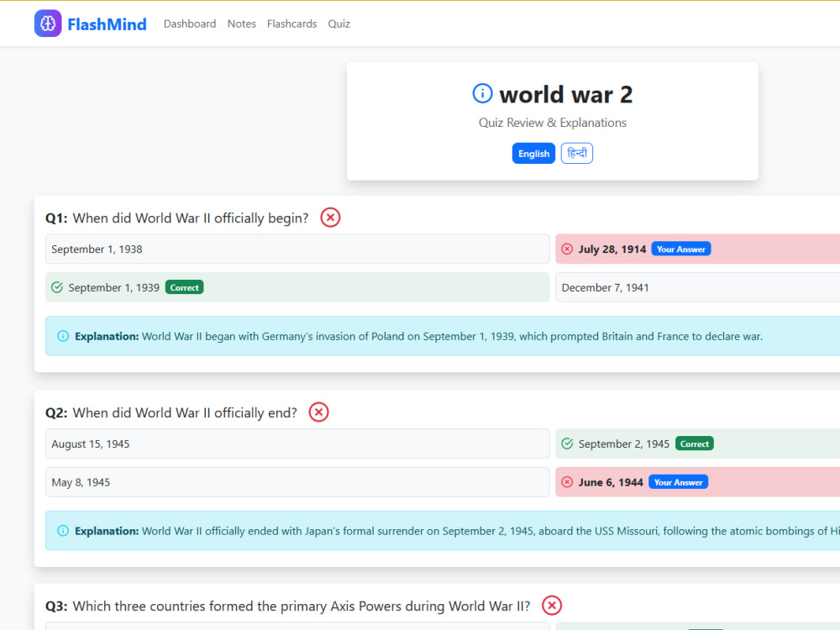The image size is (840, 630).
Task: Select the English language button
Action: coord(533,154)
